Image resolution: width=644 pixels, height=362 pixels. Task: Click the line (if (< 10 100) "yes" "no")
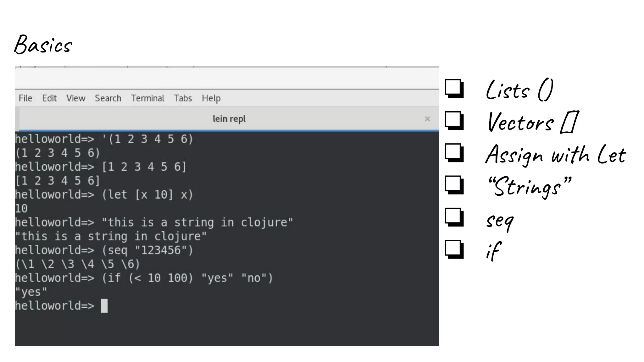coord(187,278)
